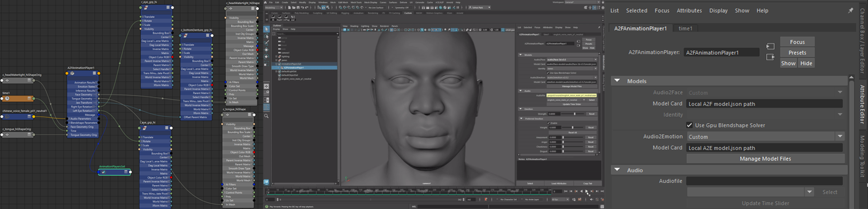868x209 pixels.
Task: Click the 'eval' shelf icon in Maya
Action: (293, 18)
